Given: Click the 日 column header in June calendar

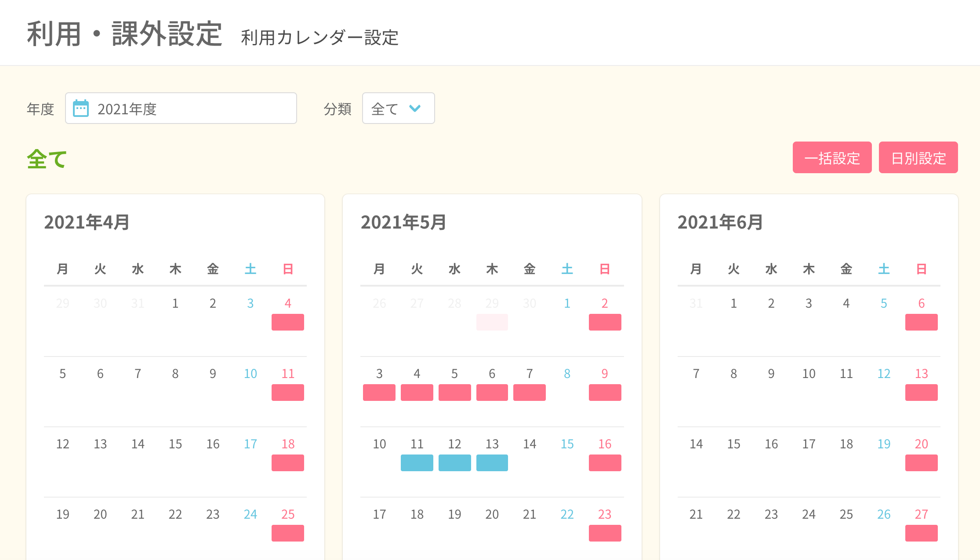Looking at the screenshot, I should [922, 269].
